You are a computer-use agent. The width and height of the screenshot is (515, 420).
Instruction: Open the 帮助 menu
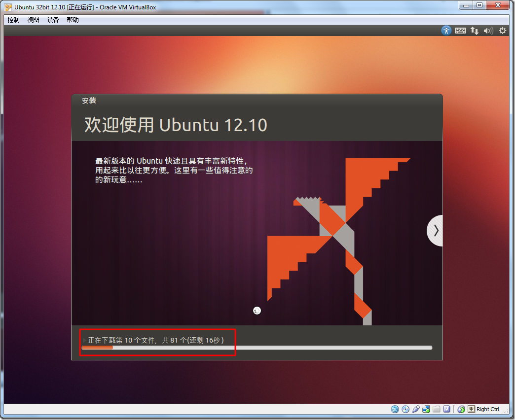pos(73,20)
